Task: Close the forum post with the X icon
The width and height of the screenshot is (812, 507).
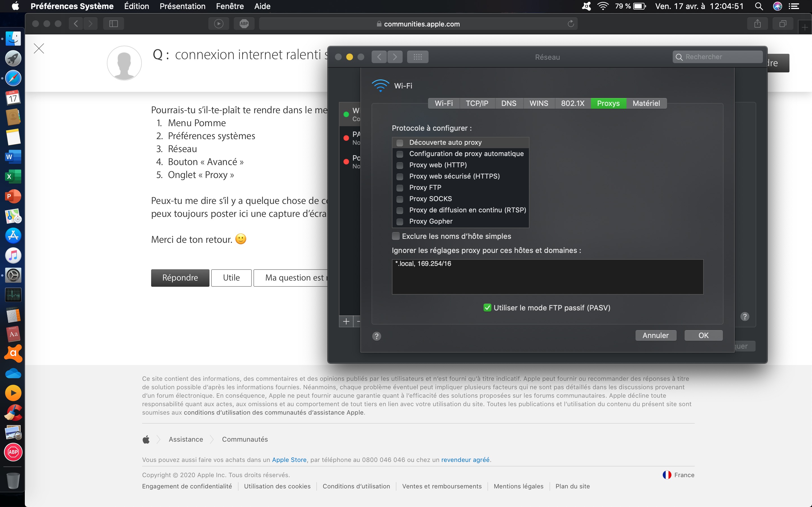Action: pyautogui.click(x=39, y=49)
